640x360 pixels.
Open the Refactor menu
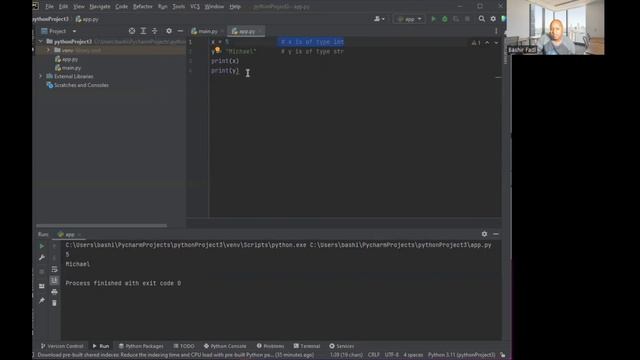point(142,7)
